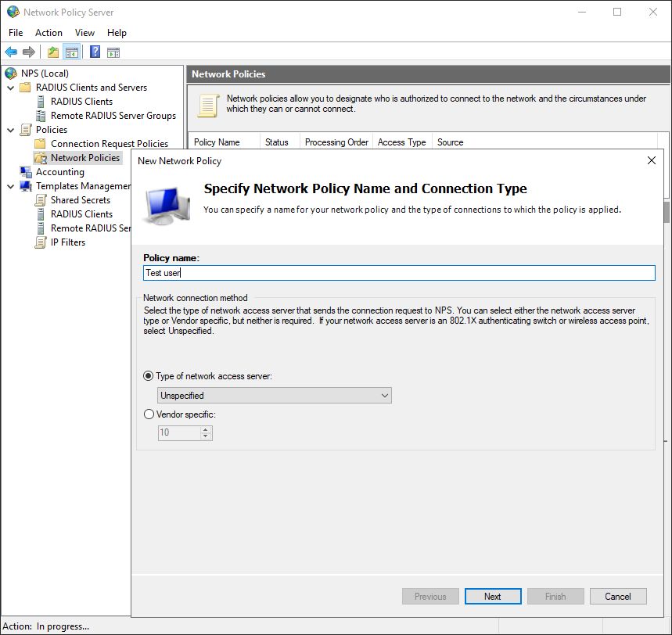Click the disabled Finish button
This screenshot has width=672, height=635.
click(555, 597)
